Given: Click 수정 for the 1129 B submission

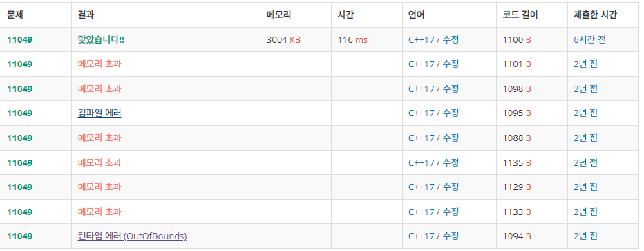Looking at the screenshot, I should click(x=451, y=187).
